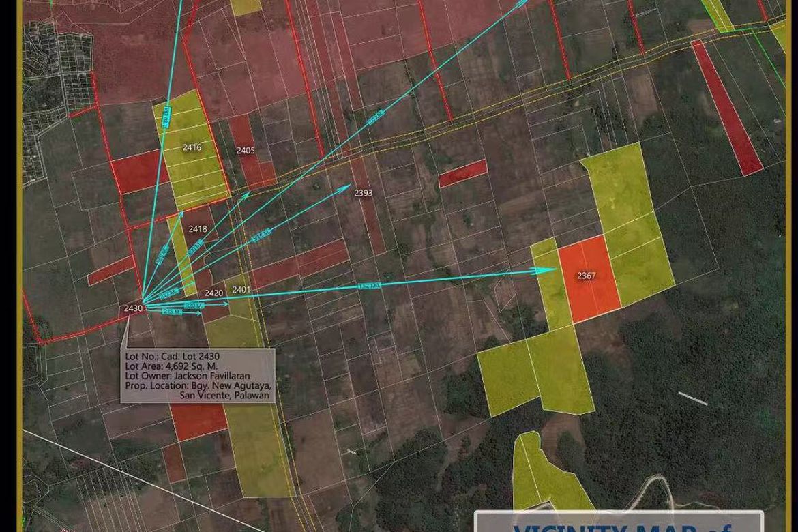This screenshot has height=532, width=798.
Task: Select the long dark red strip parcel near the top right
Action: [727, 108]
